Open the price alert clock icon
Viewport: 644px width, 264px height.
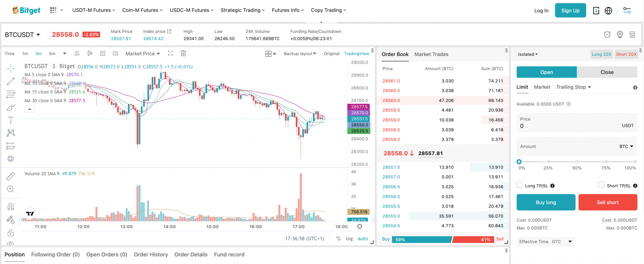coord(607,34)
